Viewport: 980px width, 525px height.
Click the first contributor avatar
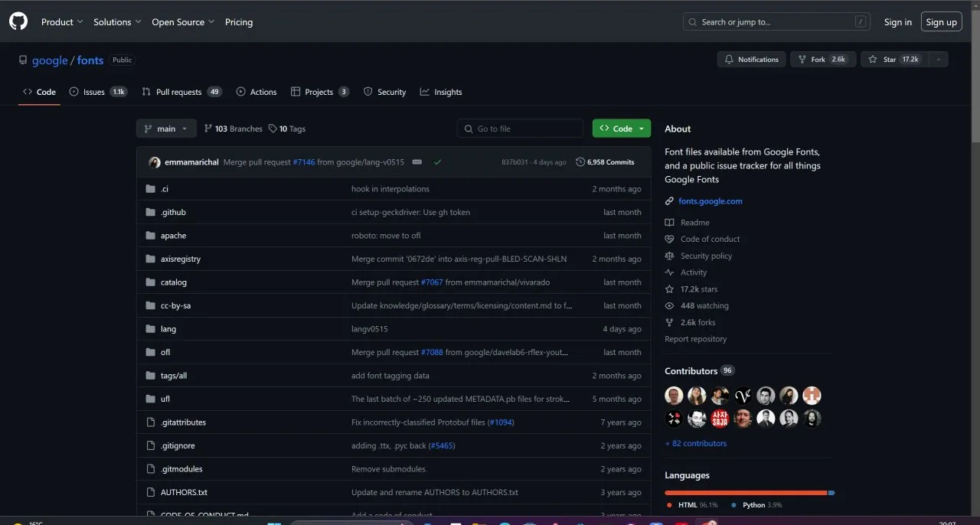674,396
